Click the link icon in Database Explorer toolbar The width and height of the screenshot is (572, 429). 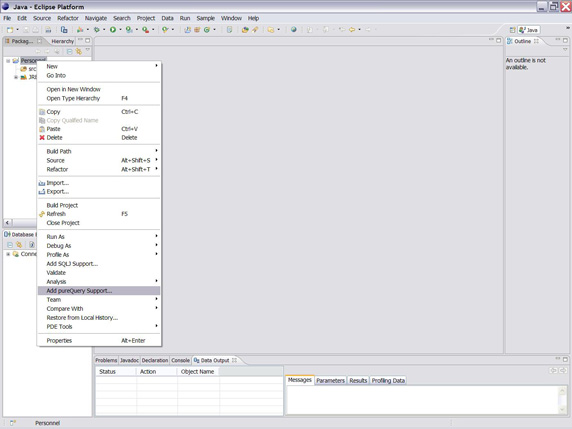[19, 245]
